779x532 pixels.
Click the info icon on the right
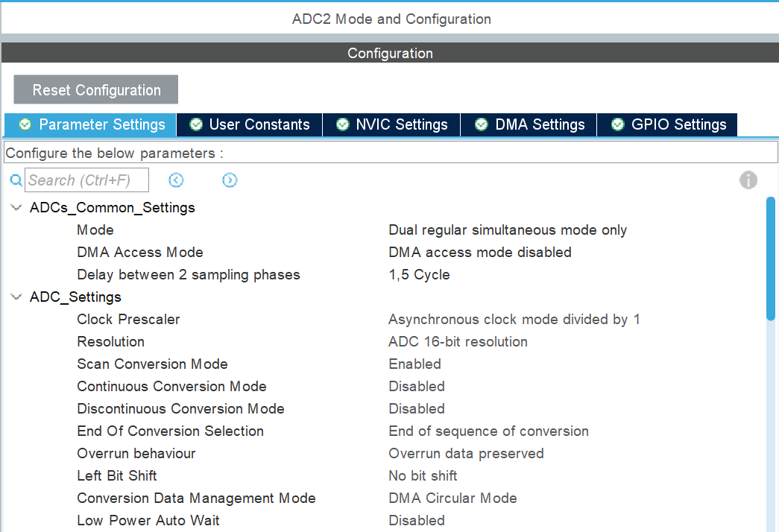748,180
